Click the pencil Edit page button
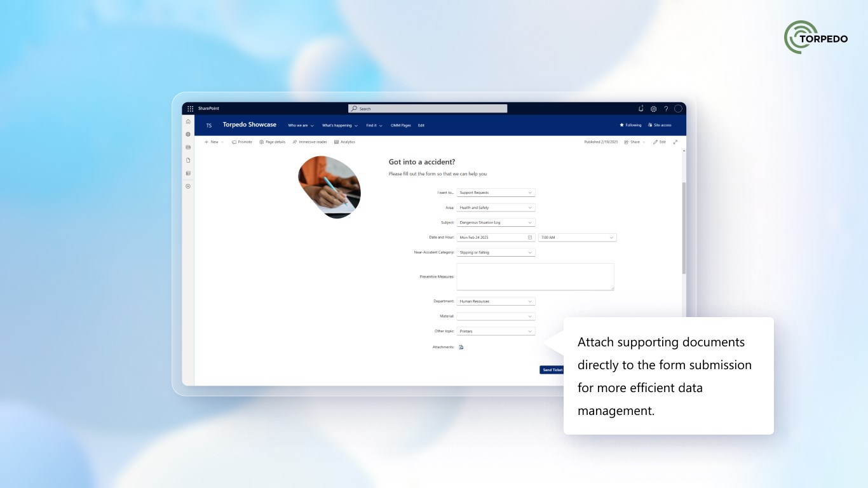Image resolution: width=868 pixels, height=488 pixels. (660, 142)
